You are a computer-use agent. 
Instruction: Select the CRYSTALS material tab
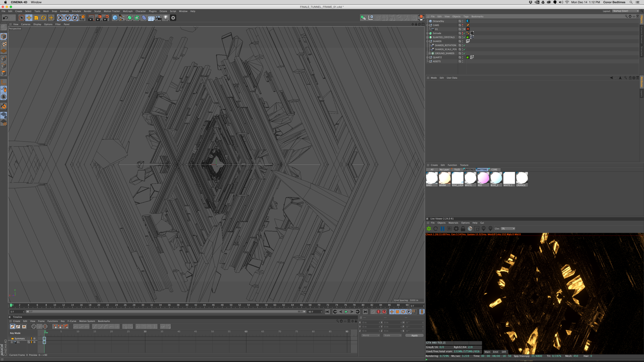(469, 170)
